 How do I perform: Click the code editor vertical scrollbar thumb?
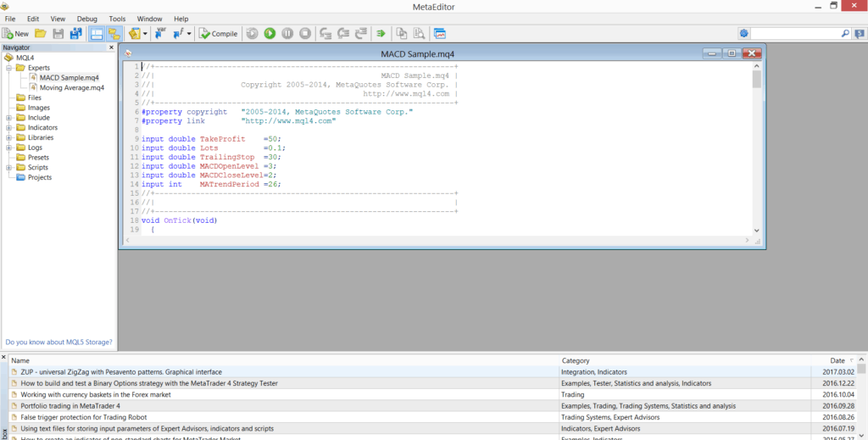pyautogui.click(x=757, y=79)
